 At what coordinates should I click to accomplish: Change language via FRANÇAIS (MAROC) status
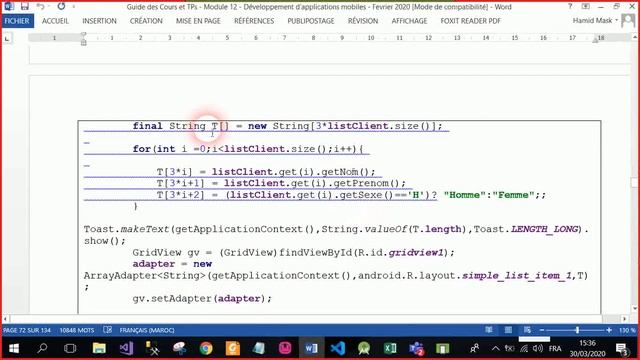tap(147, 330)
